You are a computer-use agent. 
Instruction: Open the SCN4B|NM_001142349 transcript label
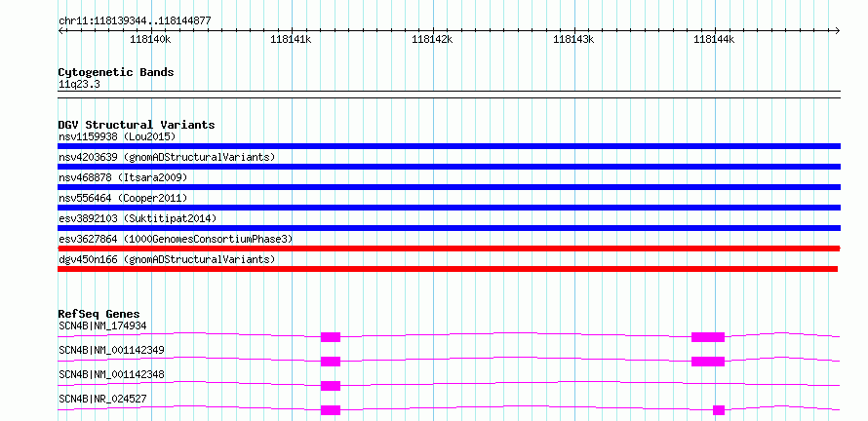pos(111,350)
